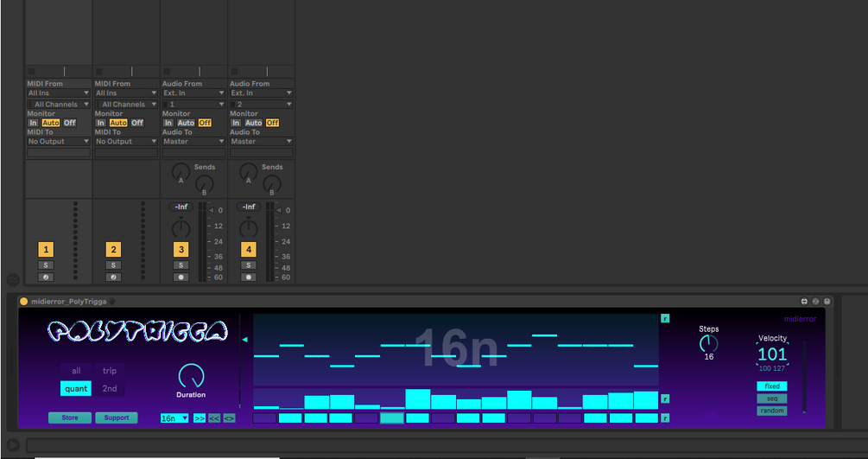
Task: Click the Send B knob on track 4
Action: coord(272,183)
